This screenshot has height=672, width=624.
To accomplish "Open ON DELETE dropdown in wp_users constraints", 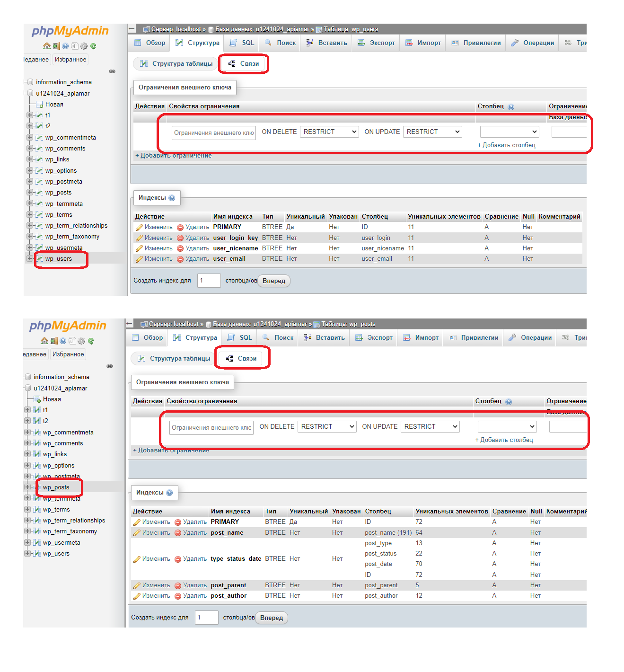I will (329, 132).
